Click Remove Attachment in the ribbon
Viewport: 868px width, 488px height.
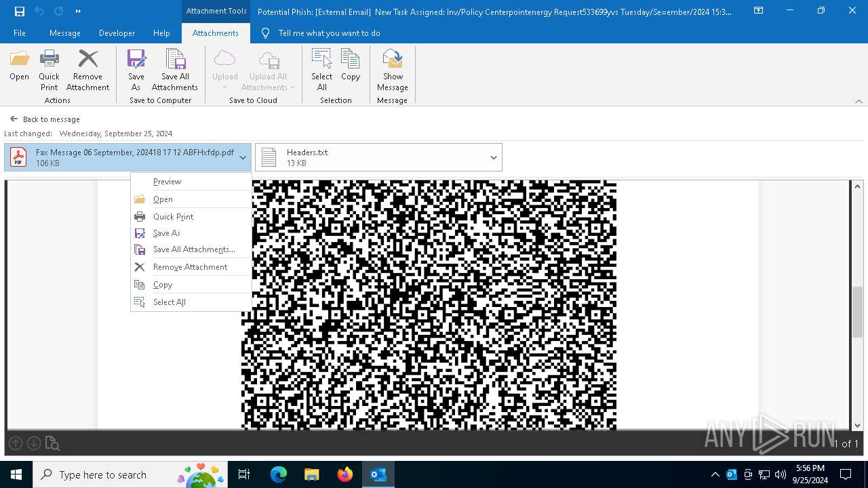coord(87,70)
